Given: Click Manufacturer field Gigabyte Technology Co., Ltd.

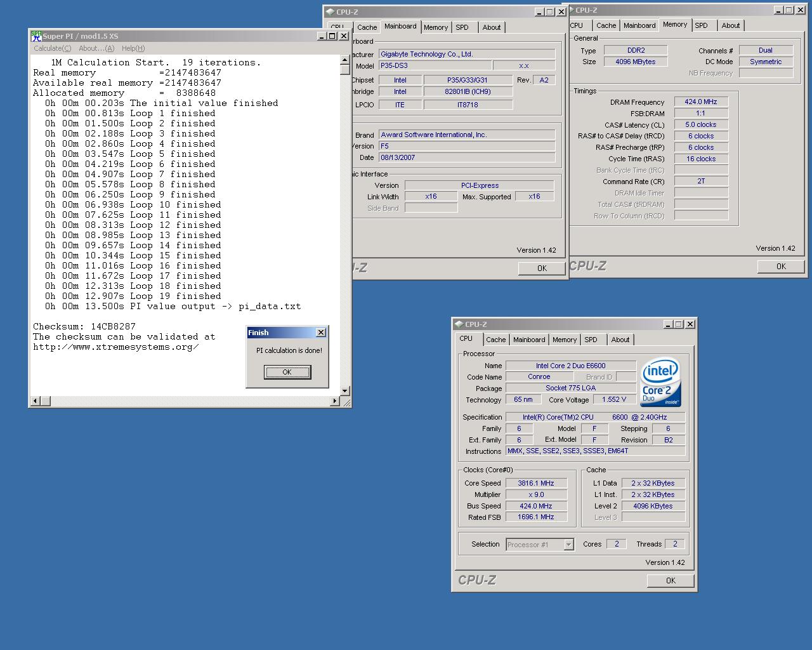Looking at the screenshot, I should tap(467, 54).
